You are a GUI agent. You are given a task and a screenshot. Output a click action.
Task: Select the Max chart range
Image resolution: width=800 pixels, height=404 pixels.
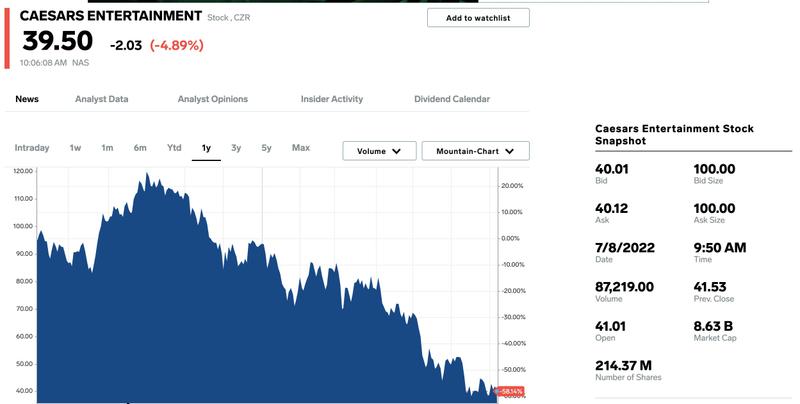coord(301,147)
